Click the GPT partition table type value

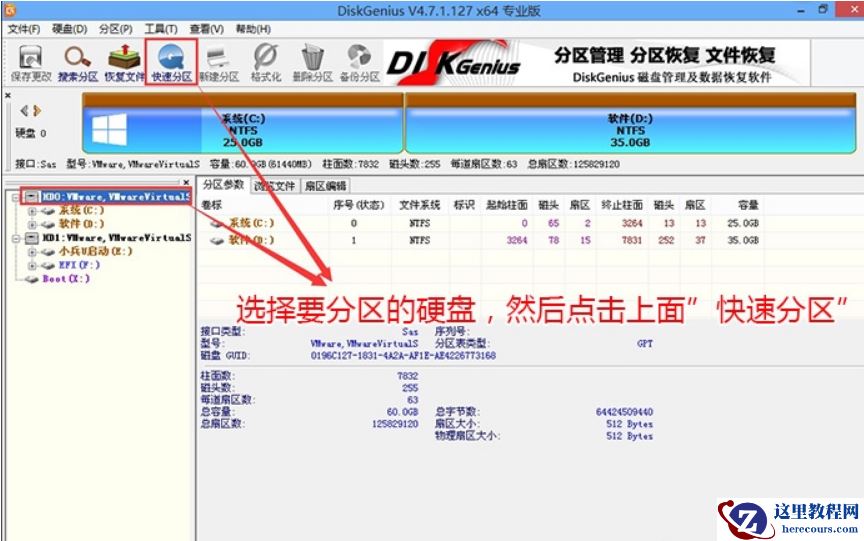point(645,344)
